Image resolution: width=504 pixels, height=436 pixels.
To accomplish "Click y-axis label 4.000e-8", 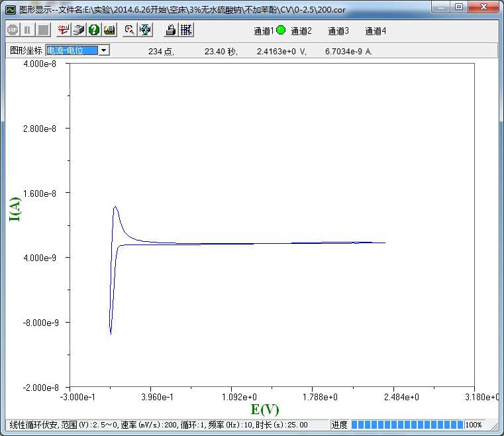I will click(x=40, y=64).
